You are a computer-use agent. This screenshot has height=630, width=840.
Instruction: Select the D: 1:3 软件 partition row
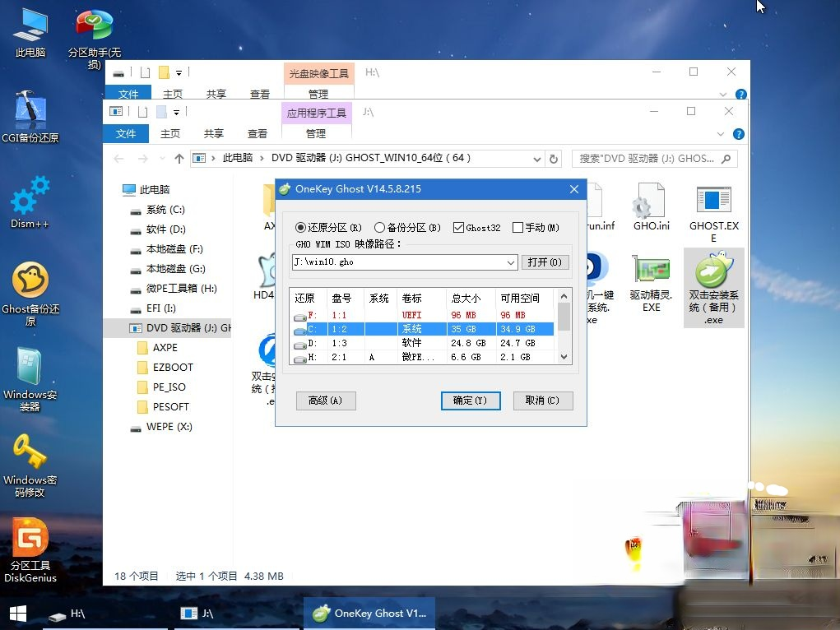pos(423,343)
